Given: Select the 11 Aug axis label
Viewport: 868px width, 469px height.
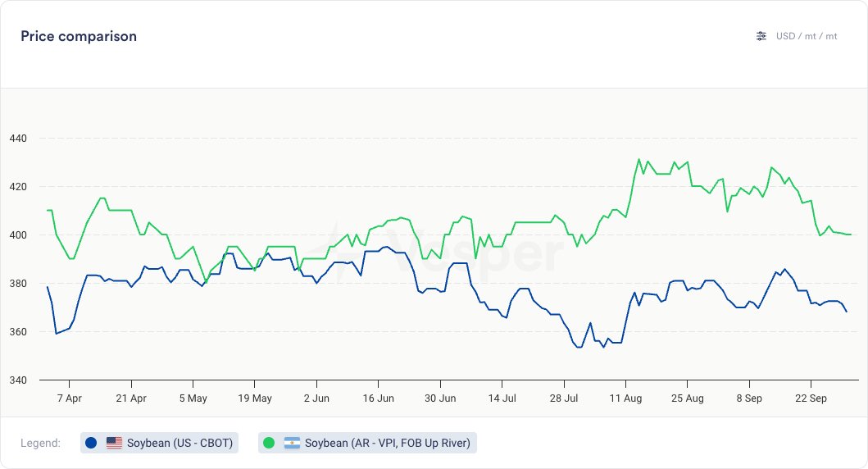Looking at the screenshot, I should click(625, 398).
